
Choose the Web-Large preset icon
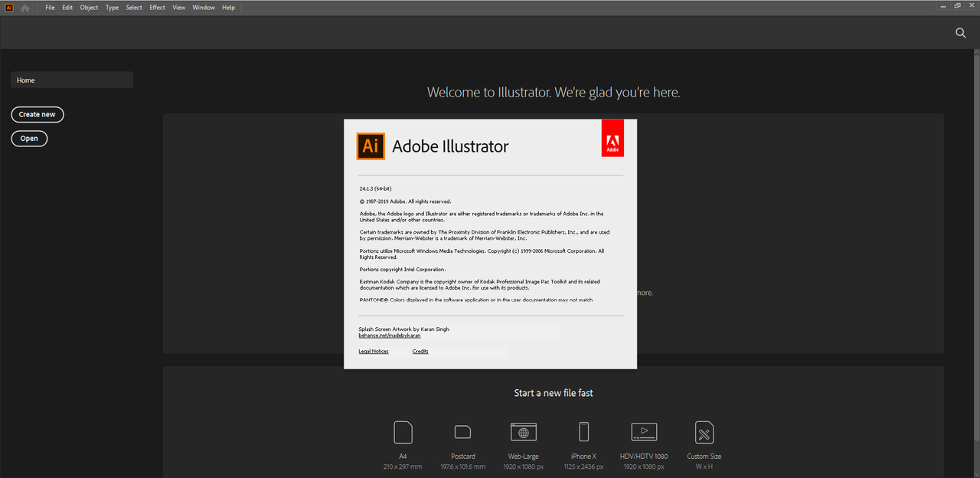tap(524, 432)
